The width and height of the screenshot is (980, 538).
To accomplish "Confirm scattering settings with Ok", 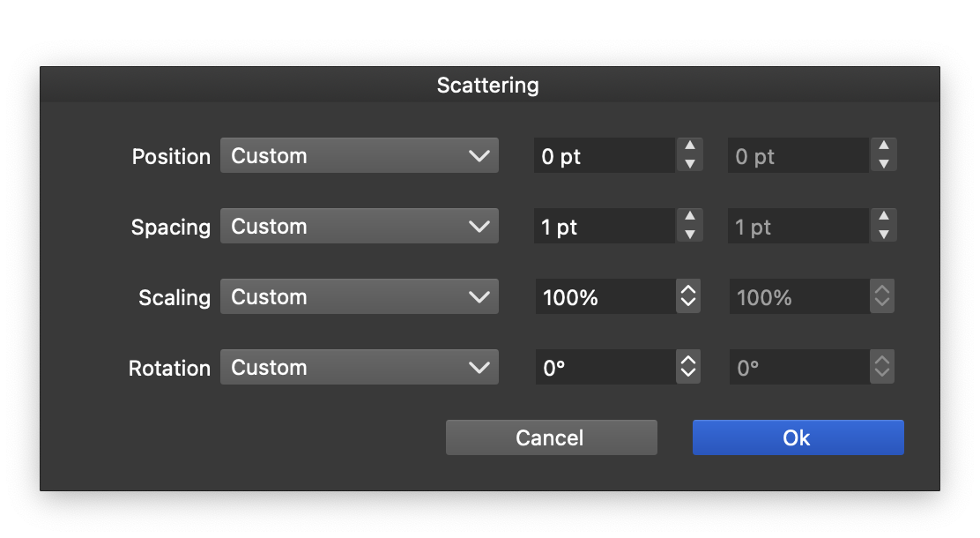I will 798,437.
